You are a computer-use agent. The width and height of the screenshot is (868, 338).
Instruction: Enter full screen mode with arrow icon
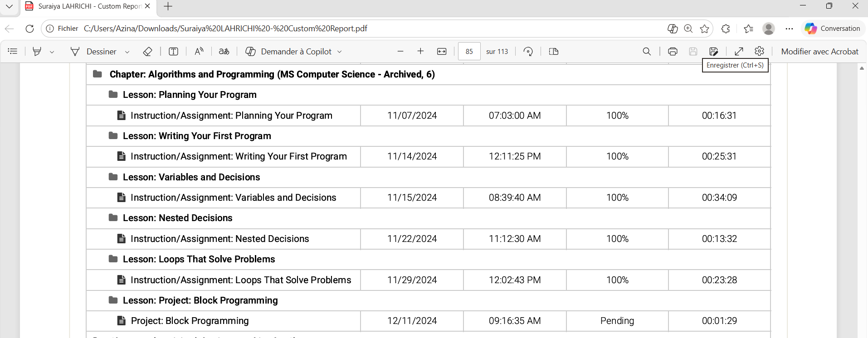tap(739, 52)
